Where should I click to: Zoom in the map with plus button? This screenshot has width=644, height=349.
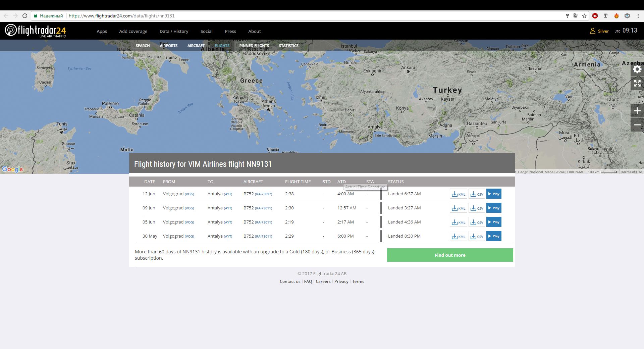coord(637,111)
